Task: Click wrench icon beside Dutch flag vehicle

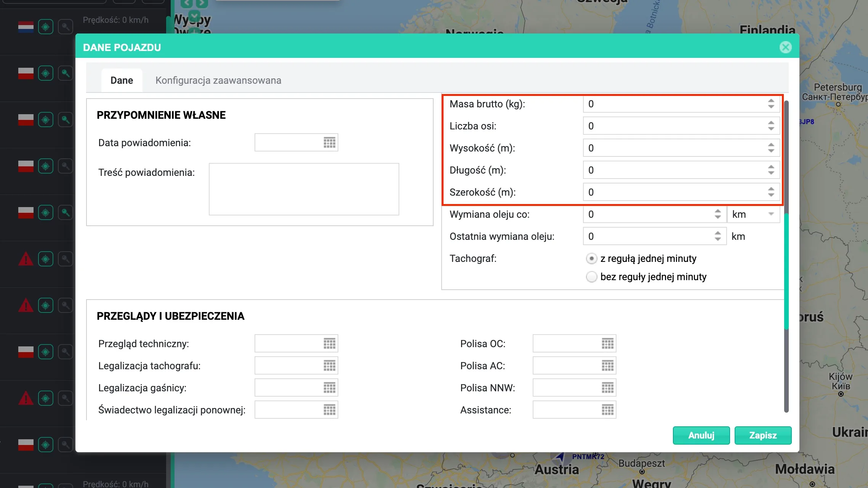Action: tap(66, 27)
